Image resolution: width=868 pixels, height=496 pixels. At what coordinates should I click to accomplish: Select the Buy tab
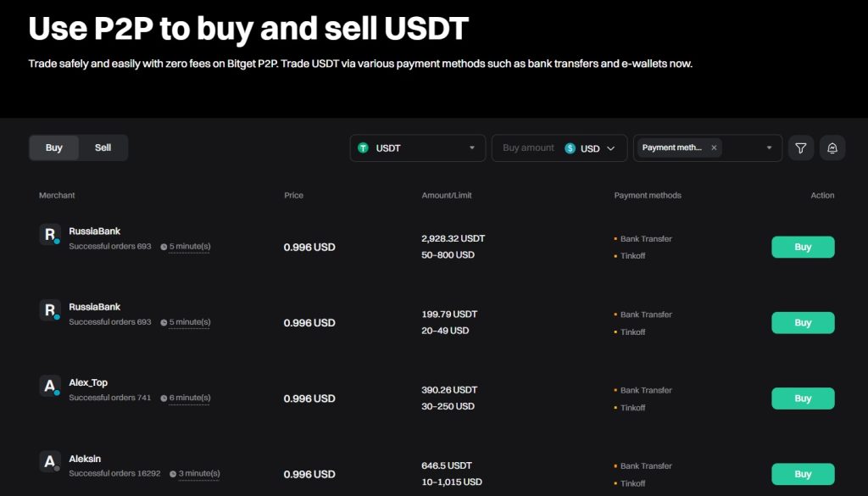[53, 148]
